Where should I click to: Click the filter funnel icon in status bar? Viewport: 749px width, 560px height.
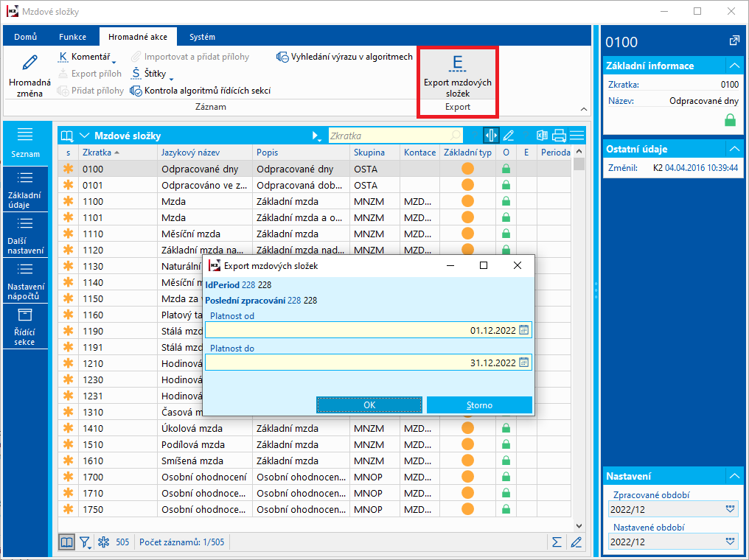pos(86,542)
